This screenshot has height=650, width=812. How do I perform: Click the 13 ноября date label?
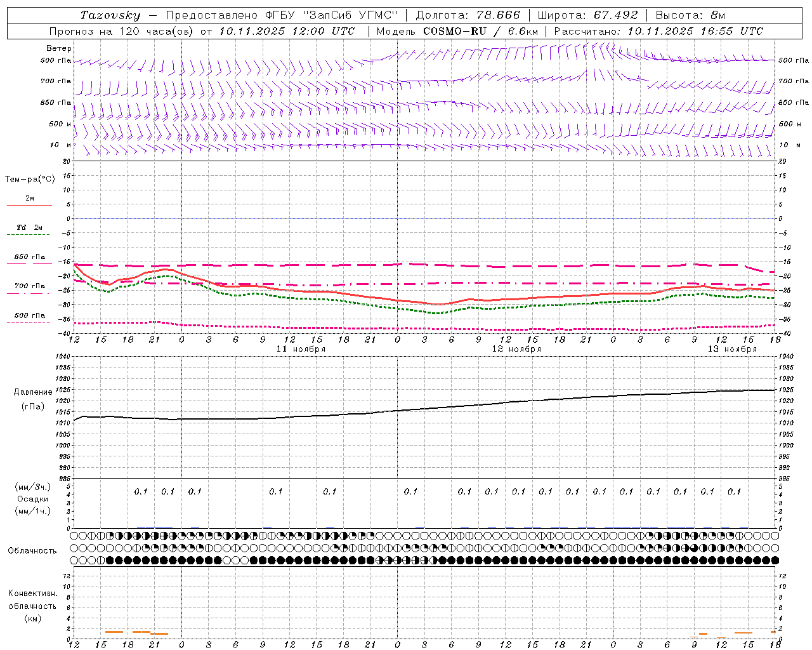tap(732, 349)
